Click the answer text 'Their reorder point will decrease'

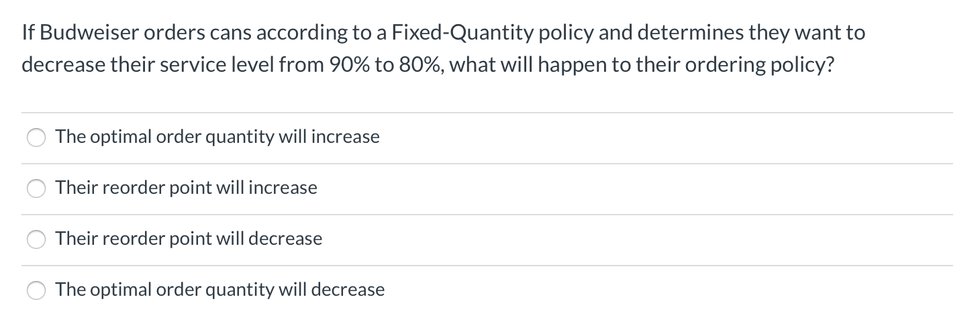tap(189, 239)
